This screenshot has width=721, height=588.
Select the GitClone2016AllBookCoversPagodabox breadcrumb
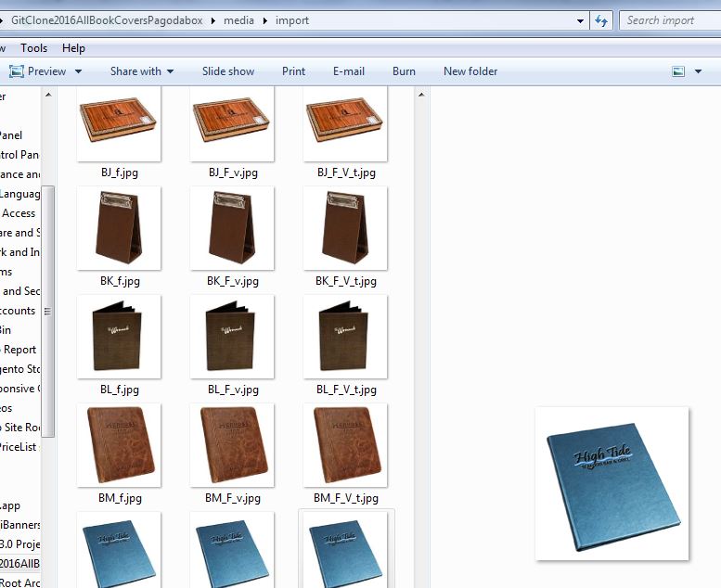coord(107,20)
